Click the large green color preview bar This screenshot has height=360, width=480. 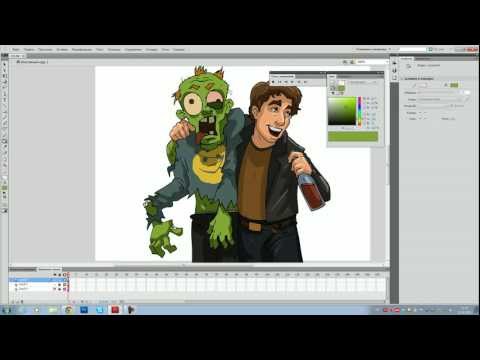tap(353, 136)
